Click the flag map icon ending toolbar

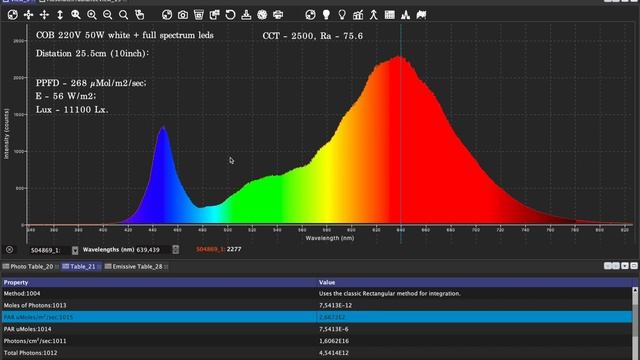click(x=421, y=15)
